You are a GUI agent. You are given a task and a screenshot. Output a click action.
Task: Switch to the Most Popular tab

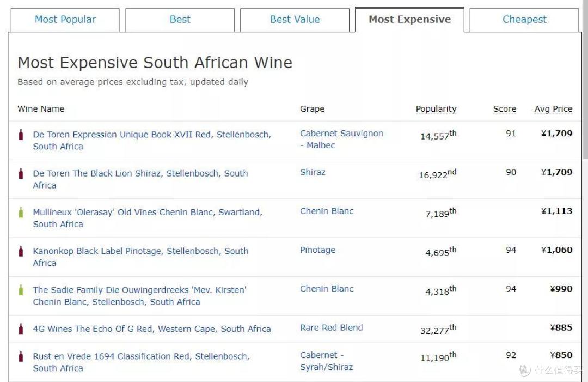coord(65,20)
